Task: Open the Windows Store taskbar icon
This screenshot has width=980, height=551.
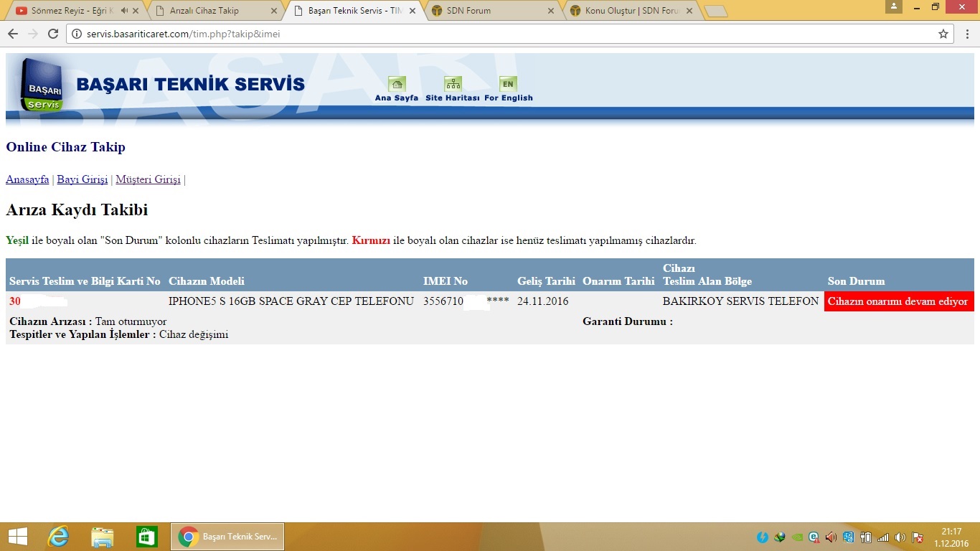Action: (x=147, y=537)
